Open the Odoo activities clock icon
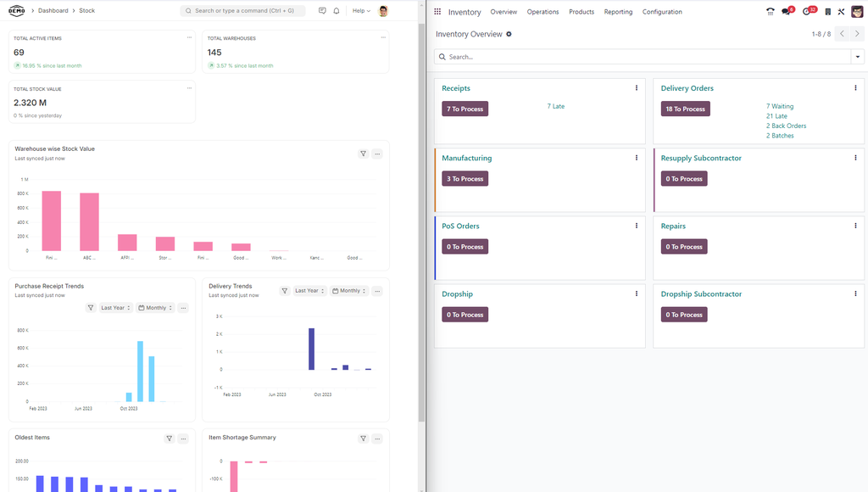 (x=808, y=11)
